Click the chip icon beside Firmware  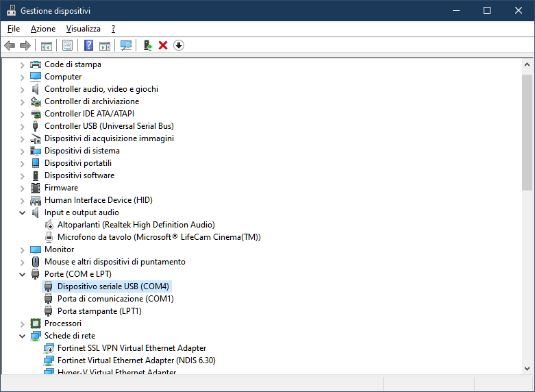pyautogui.click(x=36, y=188)
